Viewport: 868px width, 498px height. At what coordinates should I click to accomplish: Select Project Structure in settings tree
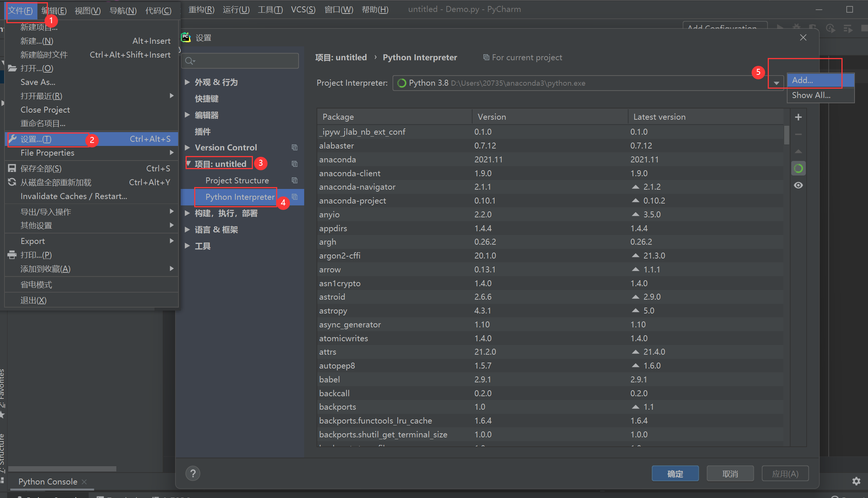pos(237,180)
